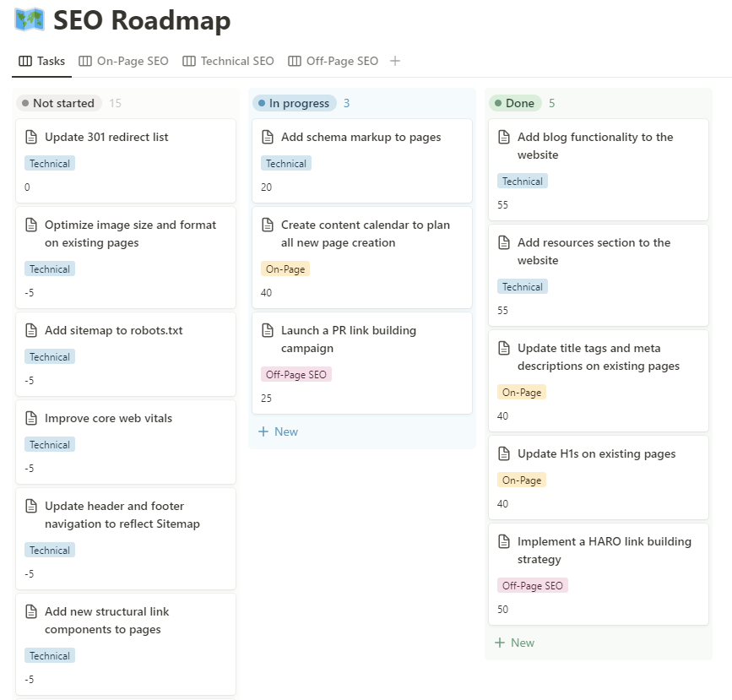Viewport: 732px width, 700px height.
Task: Click the document icon on 'Add schema markup to pages'
Action: point(268,137)
